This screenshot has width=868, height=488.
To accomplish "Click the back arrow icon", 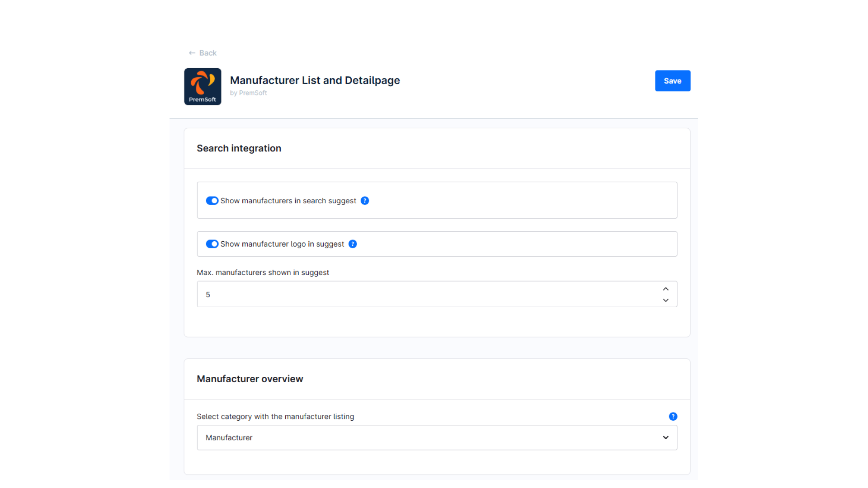I will pos(192,53).
